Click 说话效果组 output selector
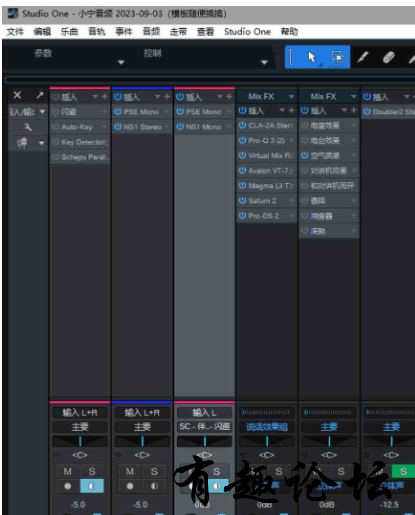The image size is (415, 515). pos(267,427)
